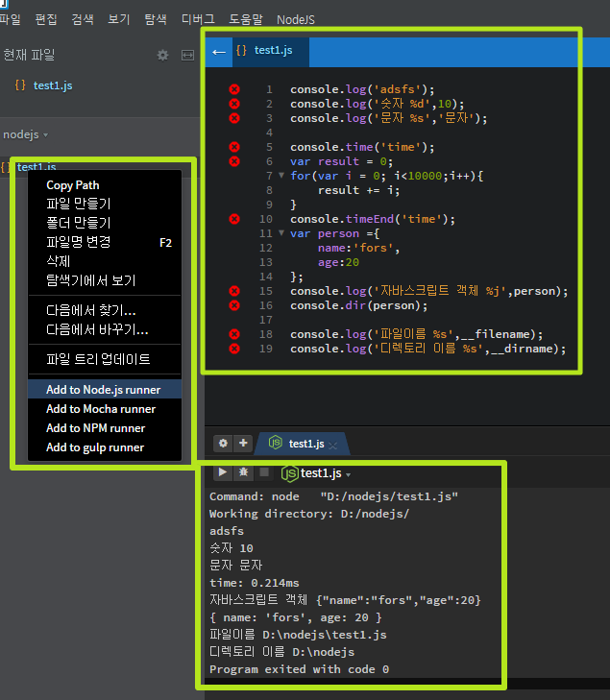Click the working files settings gear icon
The width and height of the screenshot is (610, 700).
(163, 55)
